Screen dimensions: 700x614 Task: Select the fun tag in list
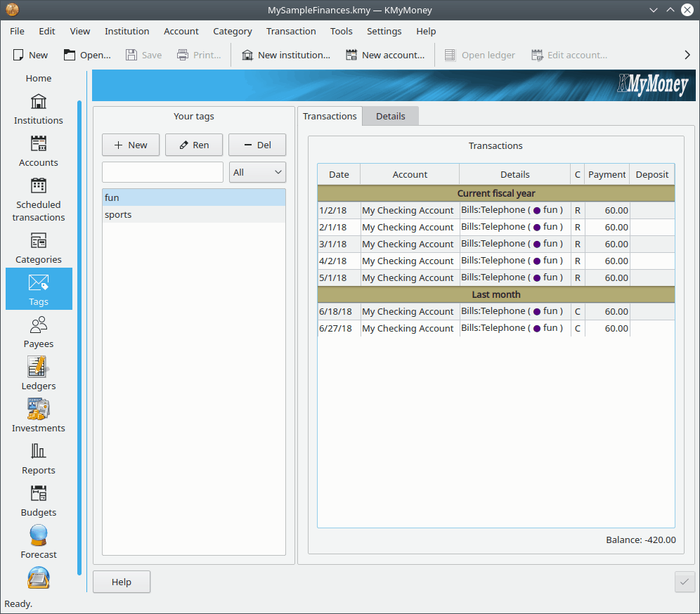tap(194, 197)
